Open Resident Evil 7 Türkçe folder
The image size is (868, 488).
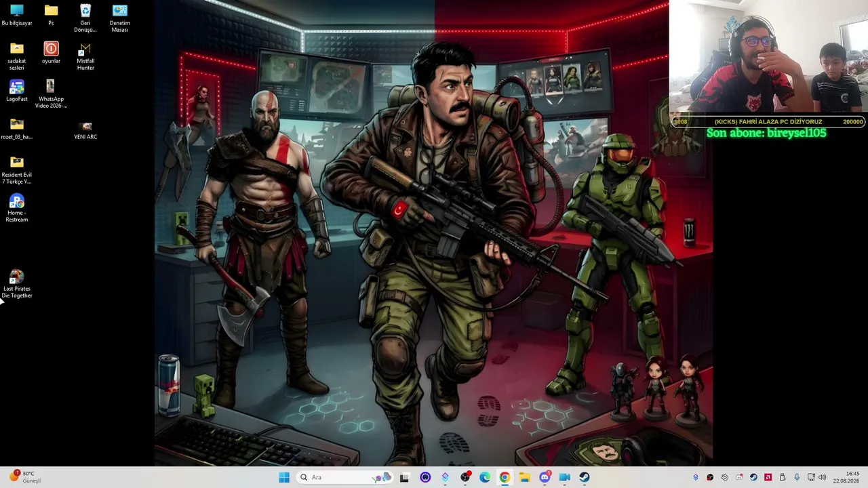[17, 170]
